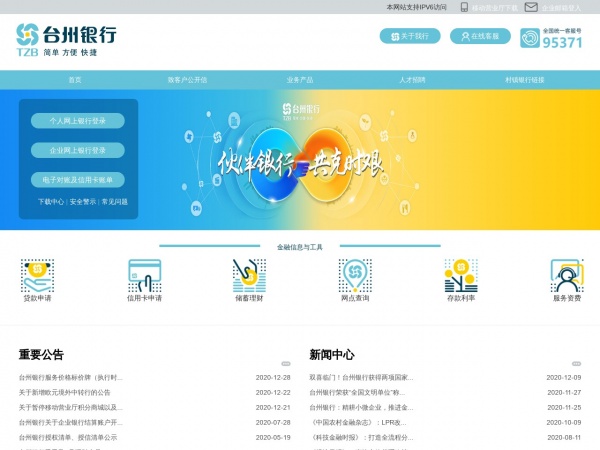Click the 关于我行 button
The height and width of the screenshot is (450, 600).
click(410, 36)
